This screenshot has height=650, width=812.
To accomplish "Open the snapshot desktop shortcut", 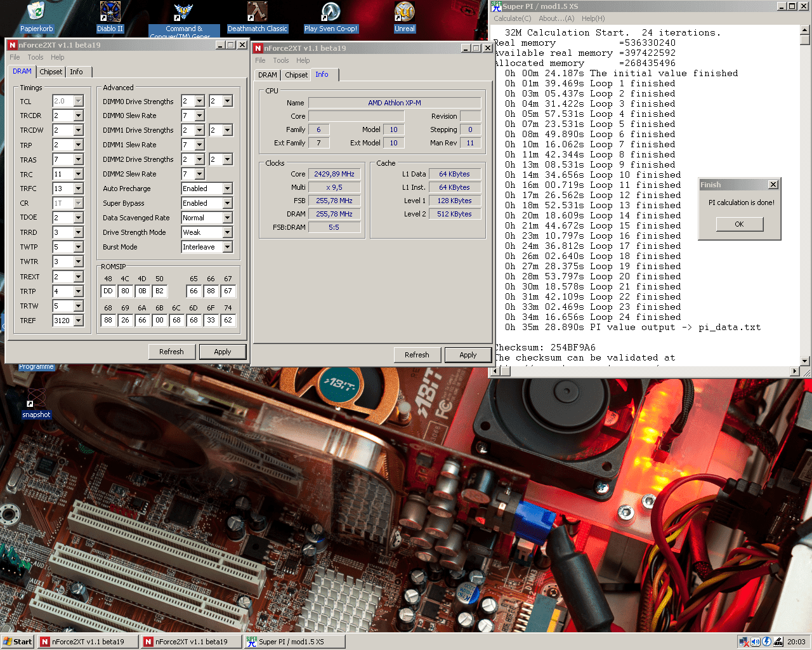I will click(36, 399).
